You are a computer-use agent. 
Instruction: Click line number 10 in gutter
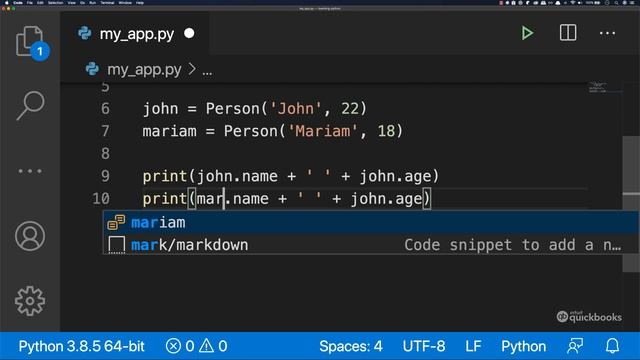(101, 199)
